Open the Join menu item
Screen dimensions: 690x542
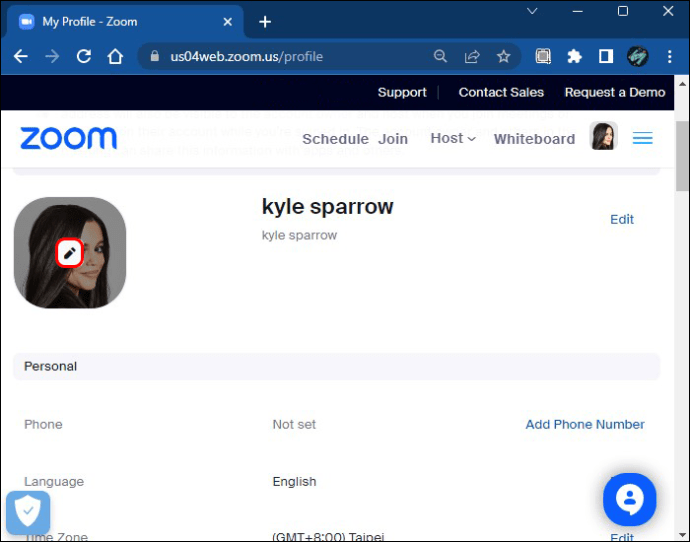[x=393, y=139]
